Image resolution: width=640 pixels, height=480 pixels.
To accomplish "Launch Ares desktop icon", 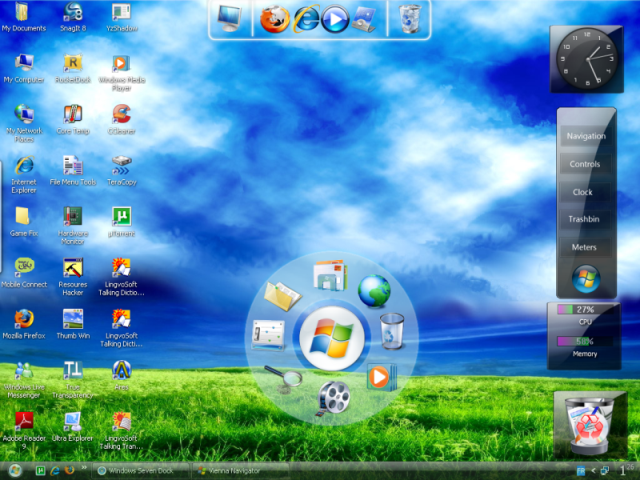I will pyautogui.click(x=122, y=376).
